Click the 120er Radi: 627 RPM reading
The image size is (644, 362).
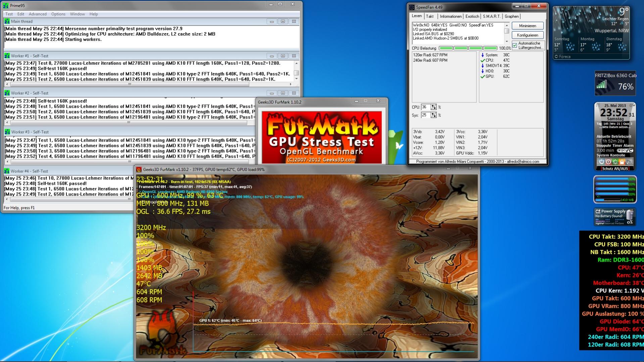click(430, 55)
